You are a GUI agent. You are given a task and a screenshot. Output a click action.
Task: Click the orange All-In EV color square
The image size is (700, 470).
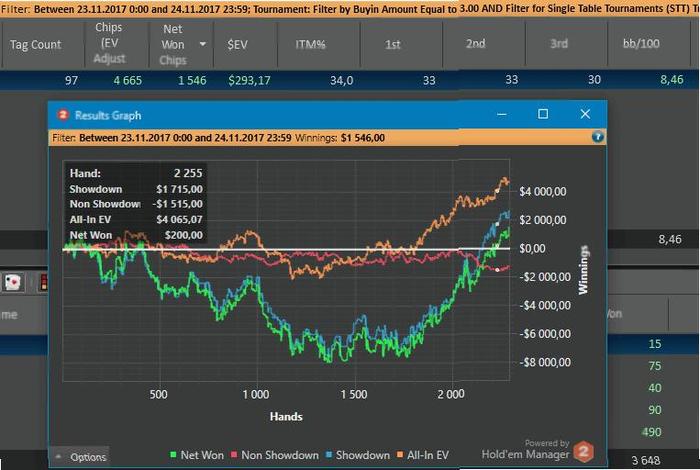pos(400,455)
